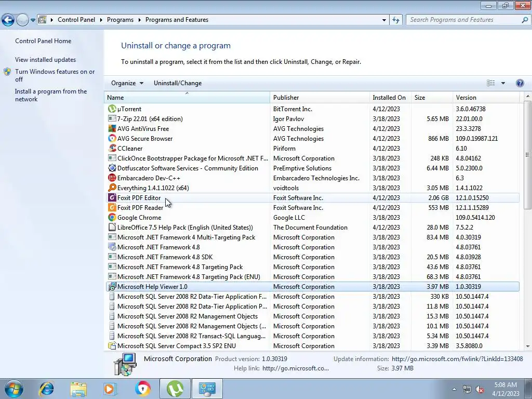
Task: Click the Microsoft Help Viewer 1.0 icon
Action: click(112, 287)
